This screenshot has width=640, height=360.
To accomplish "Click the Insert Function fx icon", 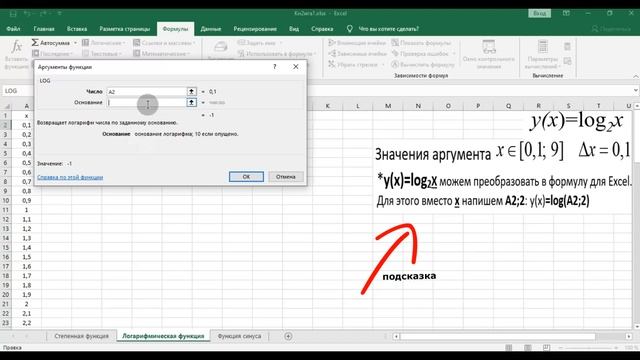I will [16, 47].
